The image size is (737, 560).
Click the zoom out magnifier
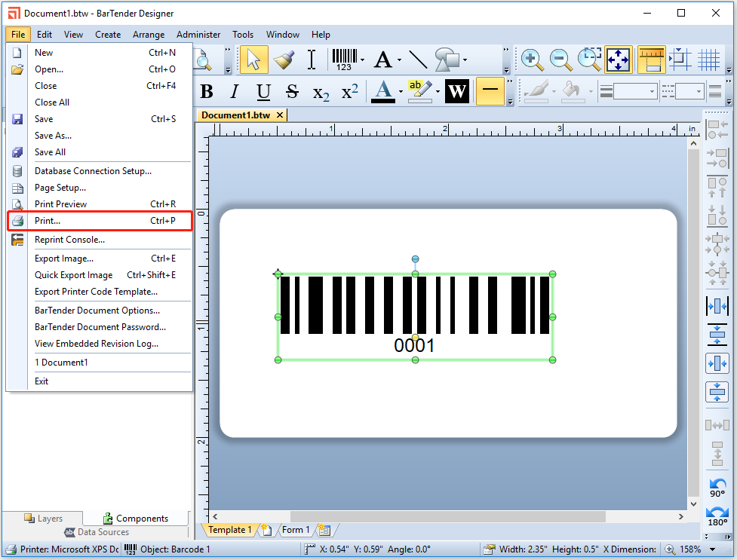[x=560, y=60]
